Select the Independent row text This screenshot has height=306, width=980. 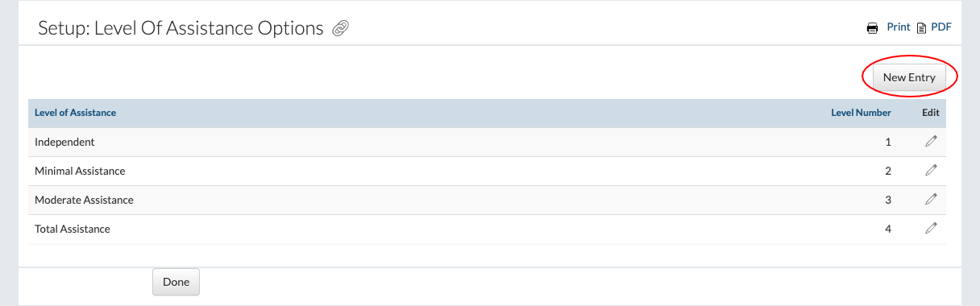point(64,142)
